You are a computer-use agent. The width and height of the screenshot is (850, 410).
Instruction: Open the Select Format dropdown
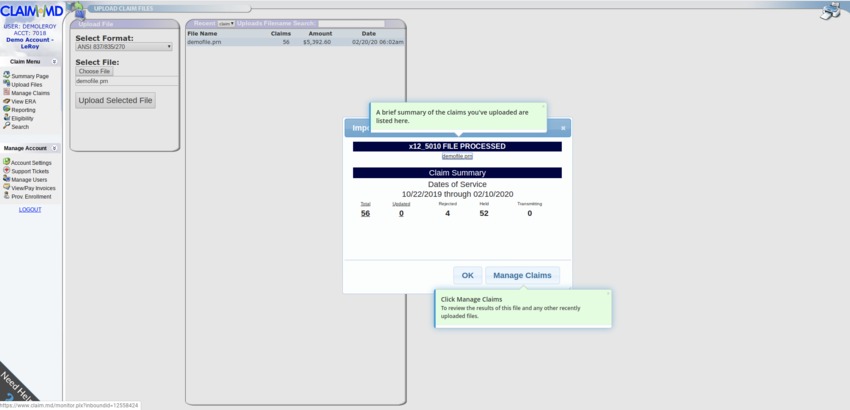tap(124, 47)
